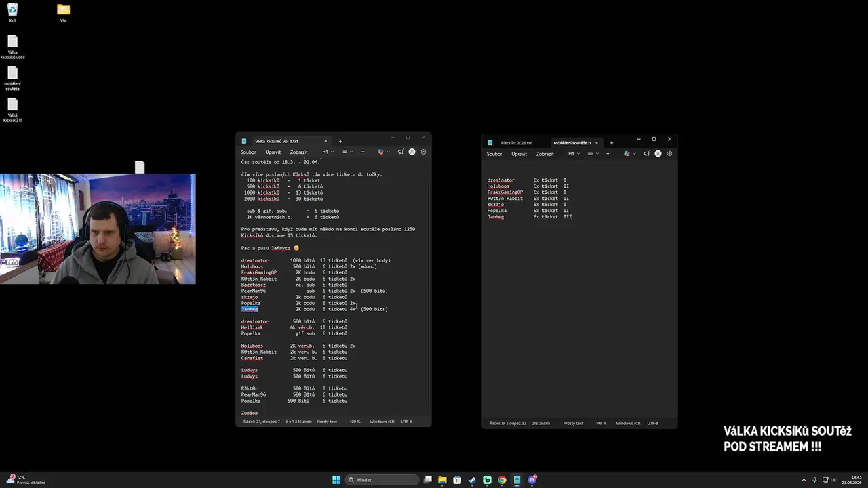Open Soubor menu in Válka Kicksíků window
This screenshot has height=488, width=868.
point(248,152)
